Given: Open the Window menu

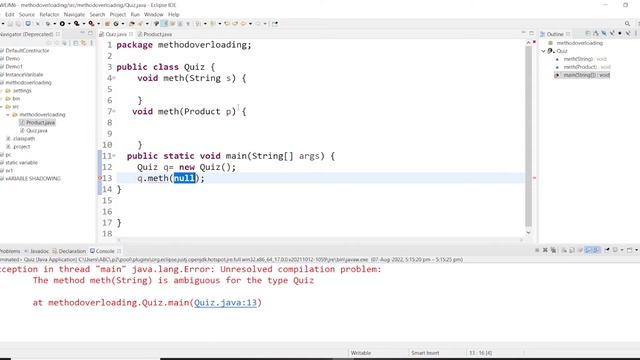Looking at the screenshot, I should [x=153, y=14].
